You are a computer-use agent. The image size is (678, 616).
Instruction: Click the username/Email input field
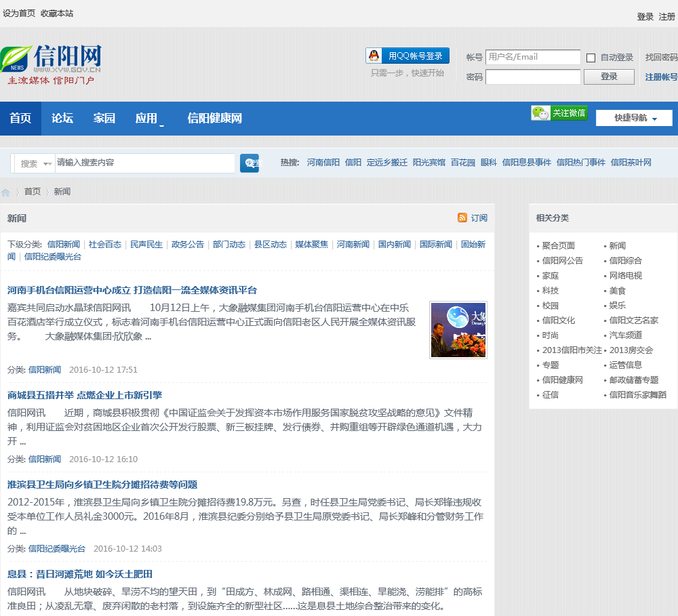[533, 57]
